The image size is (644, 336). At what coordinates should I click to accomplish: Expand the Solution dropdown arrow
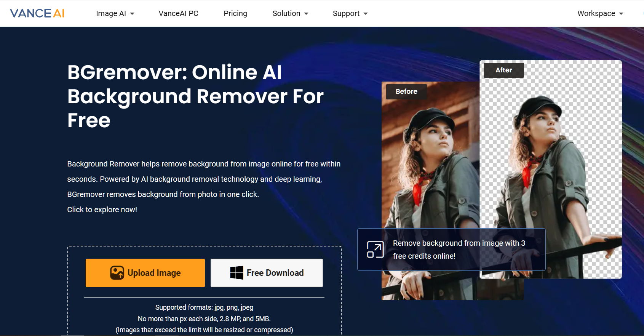306,14
